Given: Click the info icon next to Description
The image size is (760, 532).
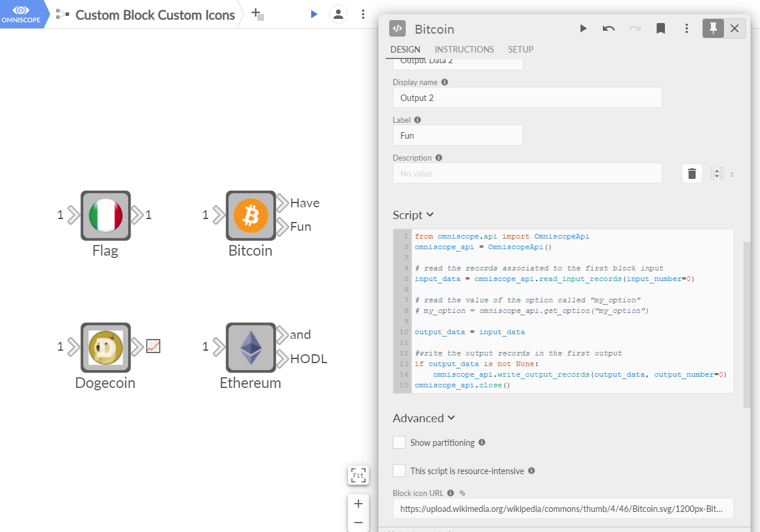Looking at the screenshot, I should tap(438, 158).
